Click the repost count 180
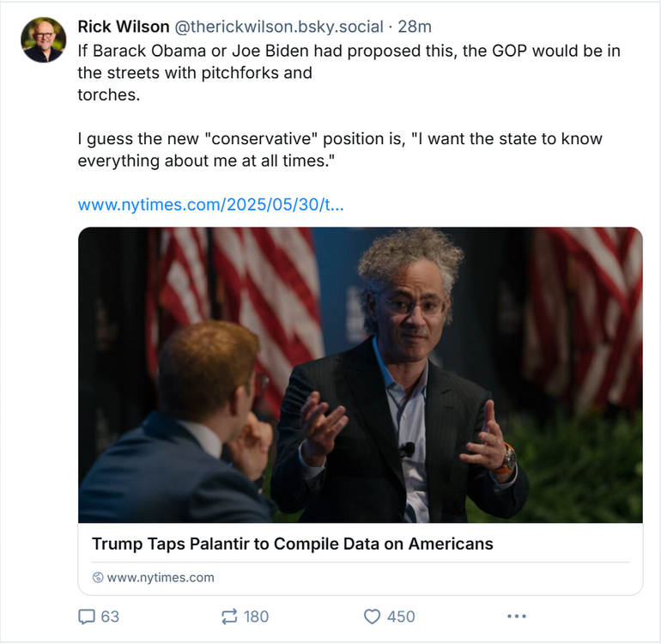The image size is (661, 644). tap(256, 617)
